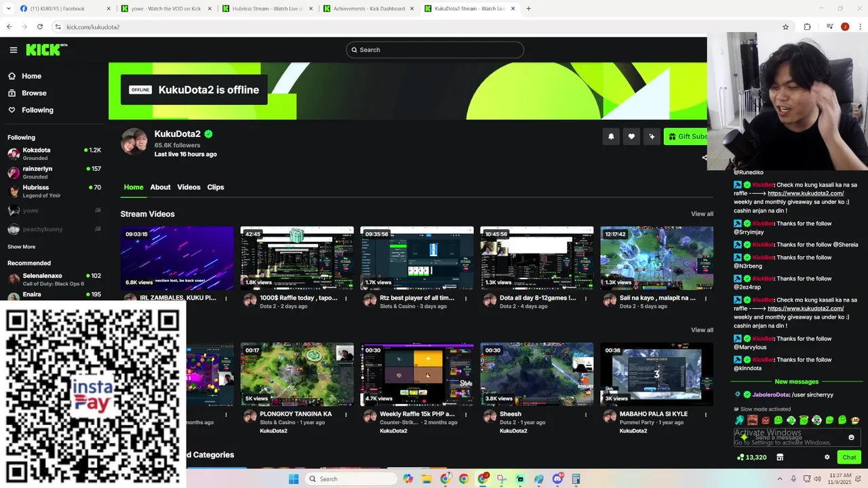This screenshot has width=868, height=488.
Task: Click the sparkle subscribe icon button
Action: (x=652, y=136)
